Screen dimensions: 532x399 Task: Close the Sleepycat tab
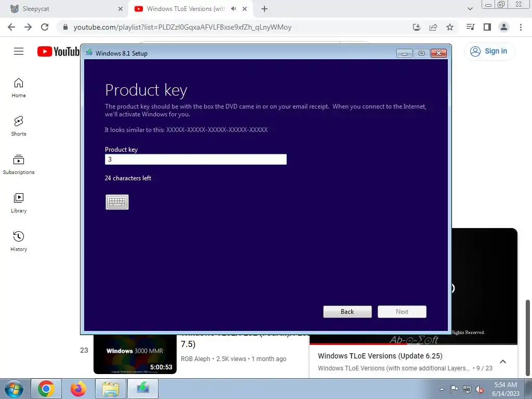click(x=121, y=9)
